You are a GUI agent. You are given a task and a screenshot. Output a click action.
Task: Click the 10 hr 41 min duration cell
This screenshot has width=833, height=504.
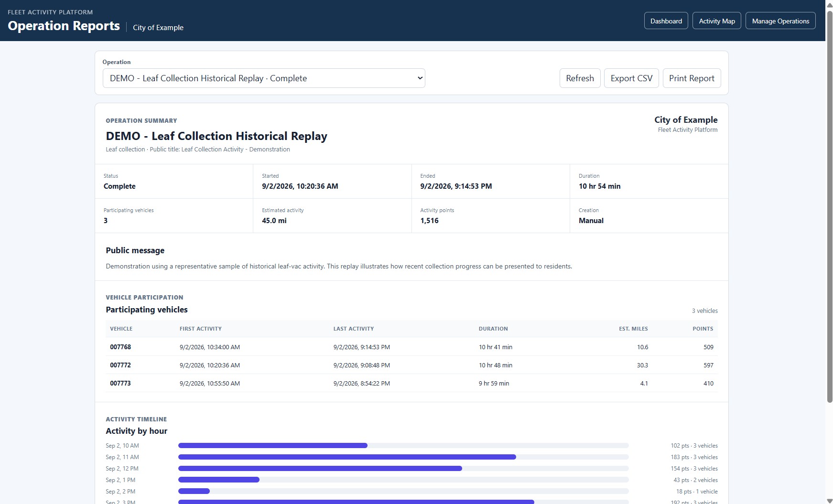496,347
